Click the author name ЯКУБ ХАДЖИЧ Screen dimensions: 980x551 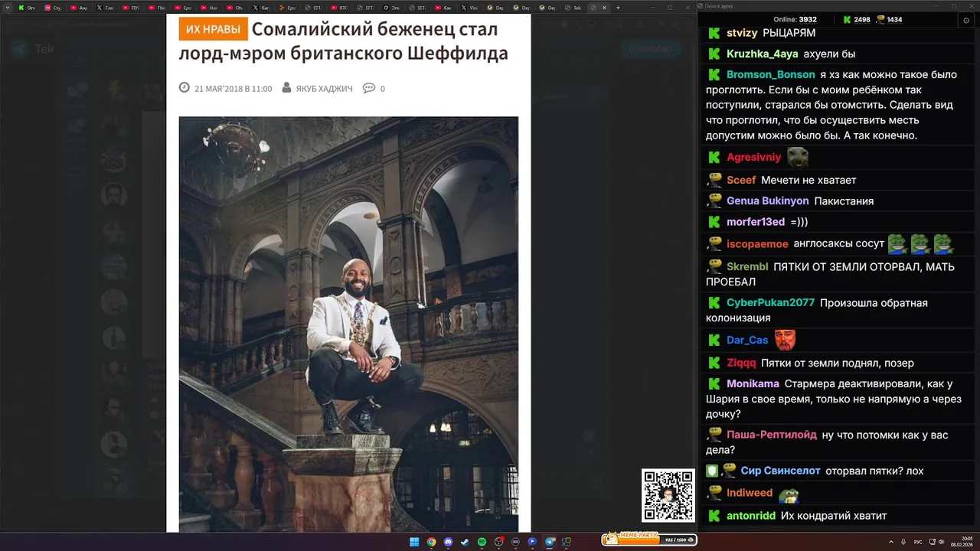click(x=325, y=89)
